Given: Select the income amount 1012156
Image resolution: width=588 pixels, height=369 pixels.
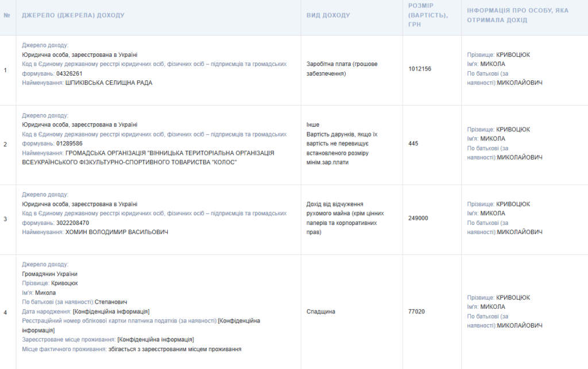Looking at the screenshot, I should 420,69.
